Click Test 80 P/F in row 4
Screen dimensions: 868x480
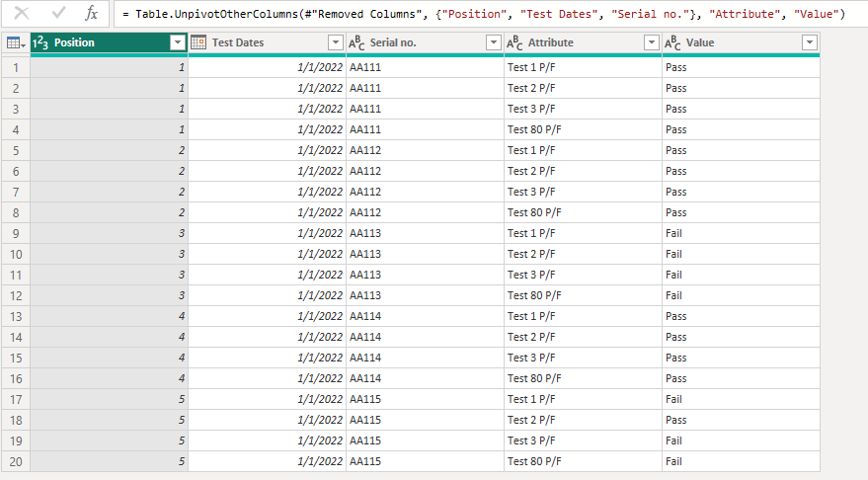(583, 129)
